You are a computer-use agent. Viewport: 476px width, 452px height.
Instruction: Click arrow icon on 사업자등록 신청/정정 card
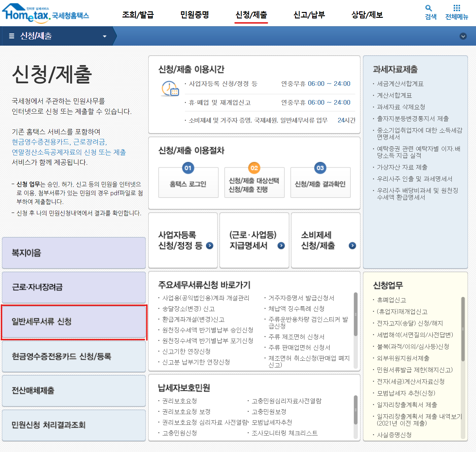tap(210, 246)
